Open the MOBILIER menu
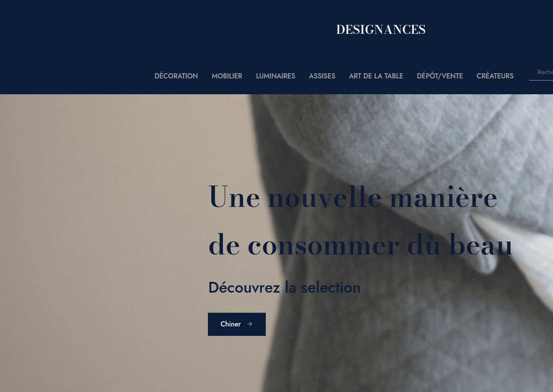Image resolution: width=553 pixels, height=392 pixels. 227,76
